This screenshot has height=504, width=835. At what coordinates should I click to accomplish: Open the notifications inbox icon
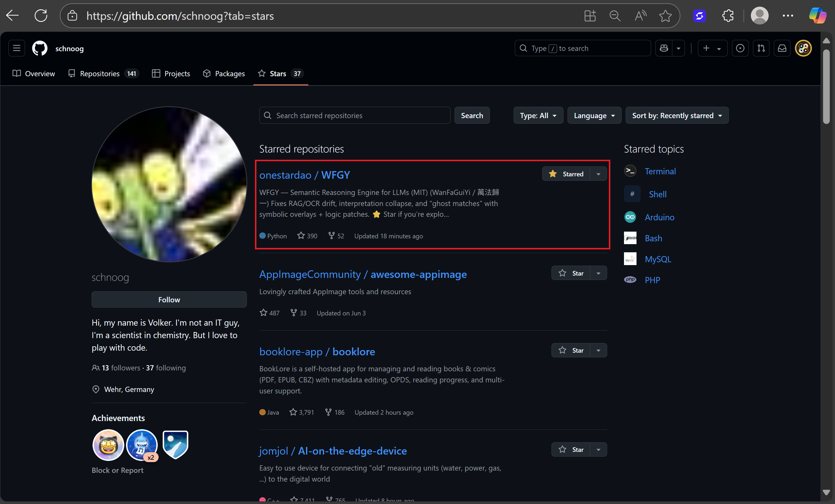[782, 48]
